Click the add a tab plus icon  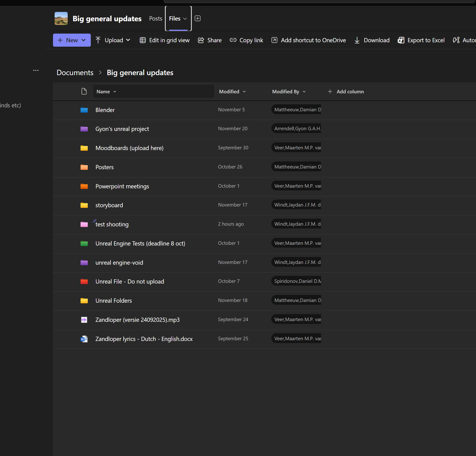coord(197,18)
